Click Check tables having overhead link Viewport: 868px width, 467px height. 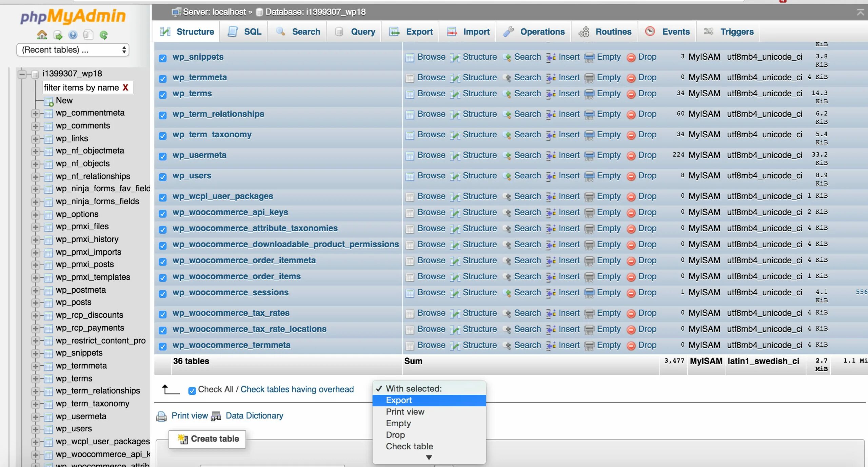click(297, 389)
